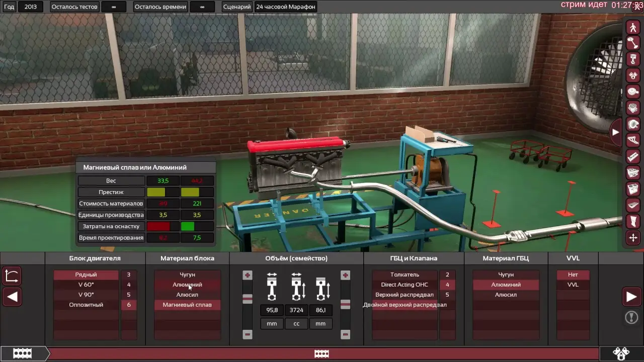Image resolution: width=644 pixels, height=362 pixels.
Task: Select the V 60° engine layout
Action: (86, 285)
